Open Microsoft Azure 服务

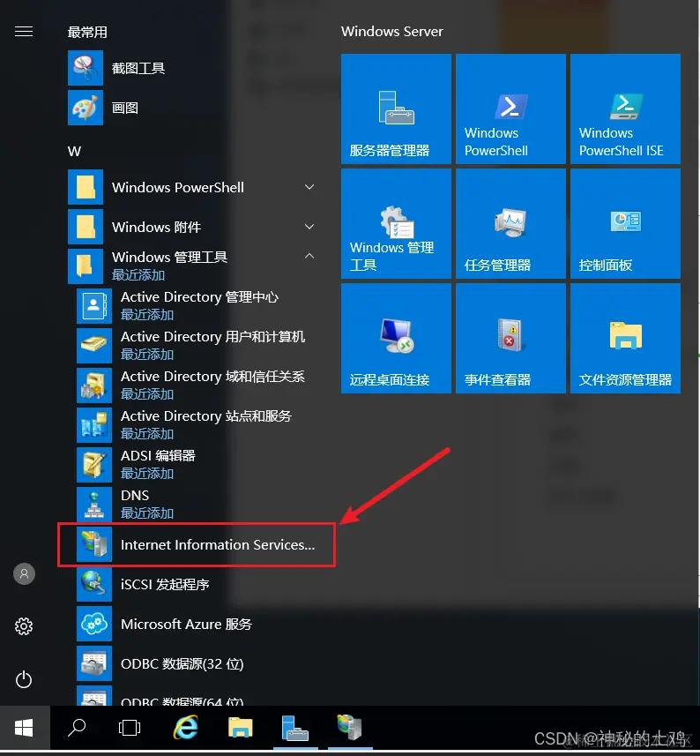[197, 624]
